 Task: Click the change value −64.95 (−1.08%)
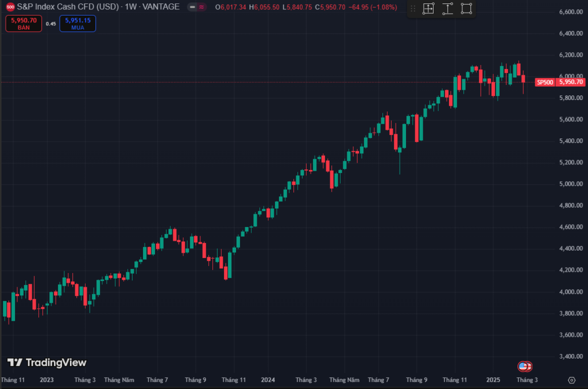(372, 7)
